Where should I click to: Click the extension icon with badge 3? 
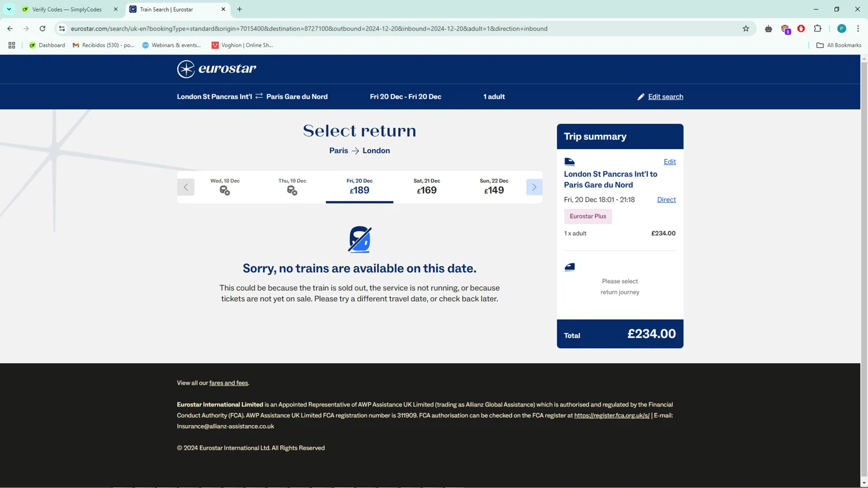785,29
